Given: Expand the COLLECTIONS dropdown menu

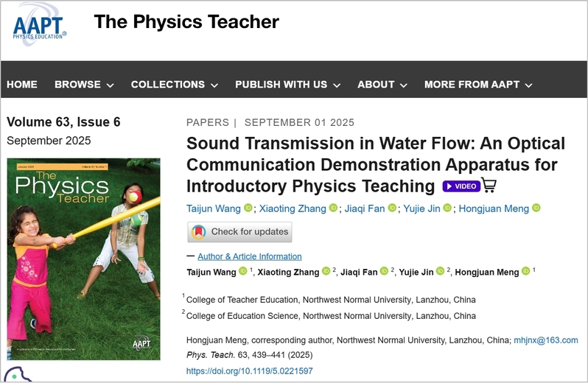Looking at the screenshot, I should pyautogui.click(x=174, y=85).
